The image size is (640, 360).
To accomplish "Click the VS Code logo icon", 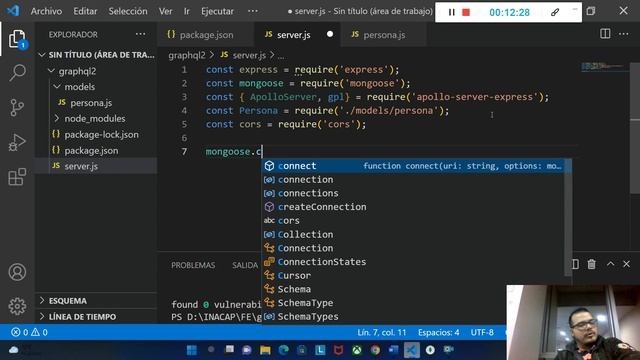I will tap(13, 11).
